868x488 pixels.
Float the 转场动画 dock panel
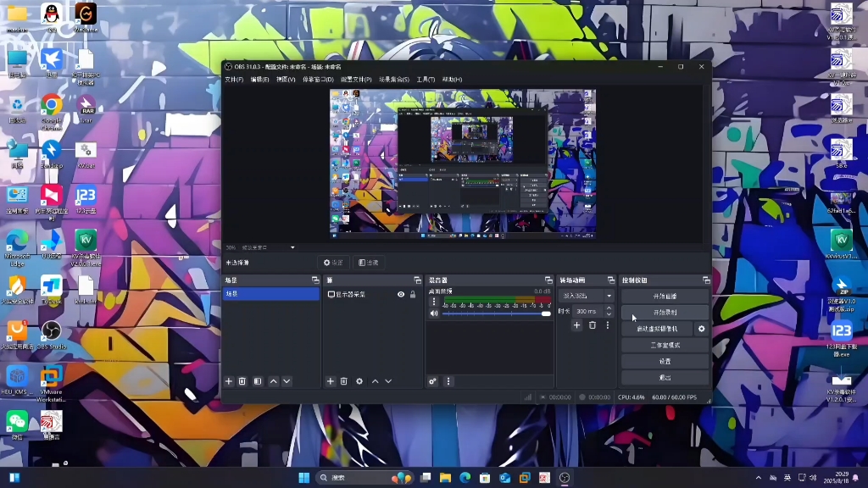coord(611,280)
